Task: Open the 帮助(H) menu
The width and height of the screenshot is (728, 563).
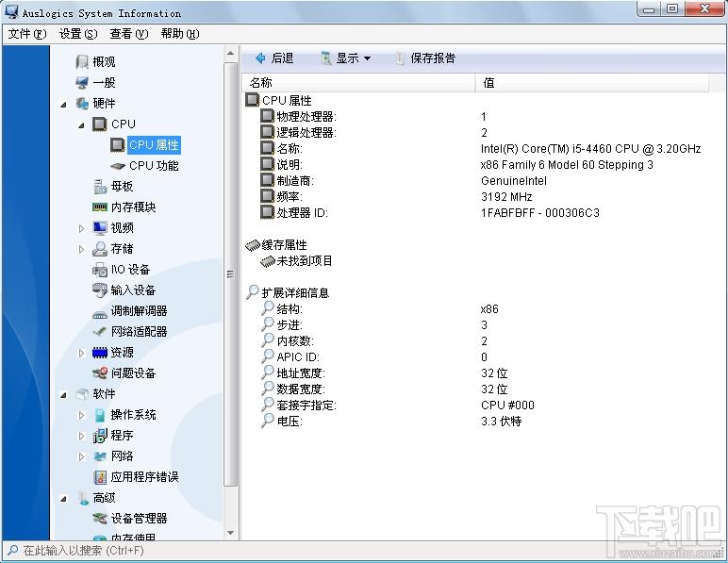Action: 180,34
